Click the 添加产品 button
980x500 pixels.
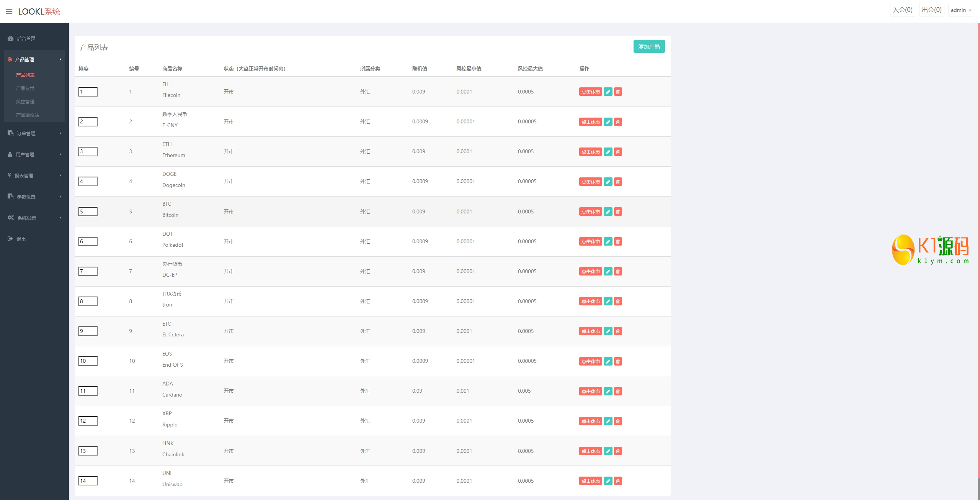click(x=649, y=46)
